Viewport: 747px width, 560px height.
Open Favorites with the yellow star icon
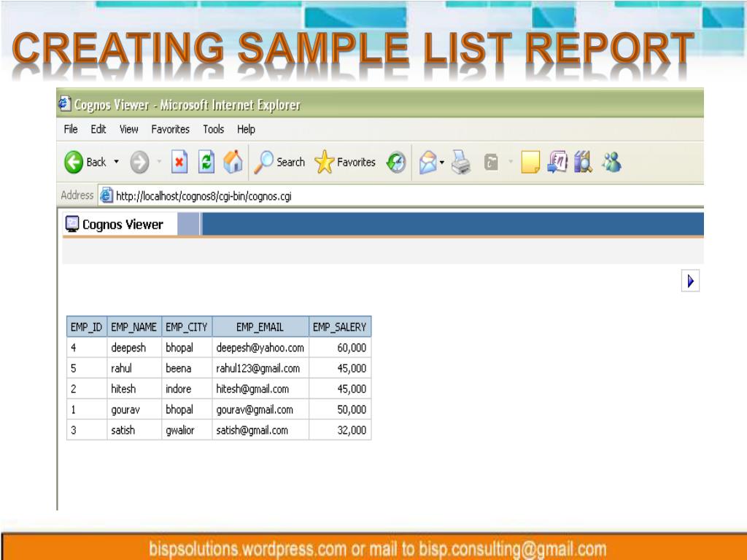pos(325,162)
